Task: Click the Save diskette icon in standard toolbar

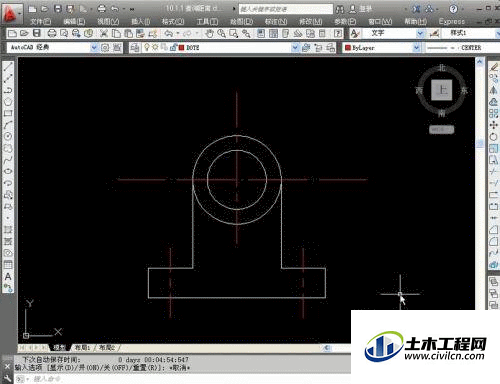Action: [36, 33]
